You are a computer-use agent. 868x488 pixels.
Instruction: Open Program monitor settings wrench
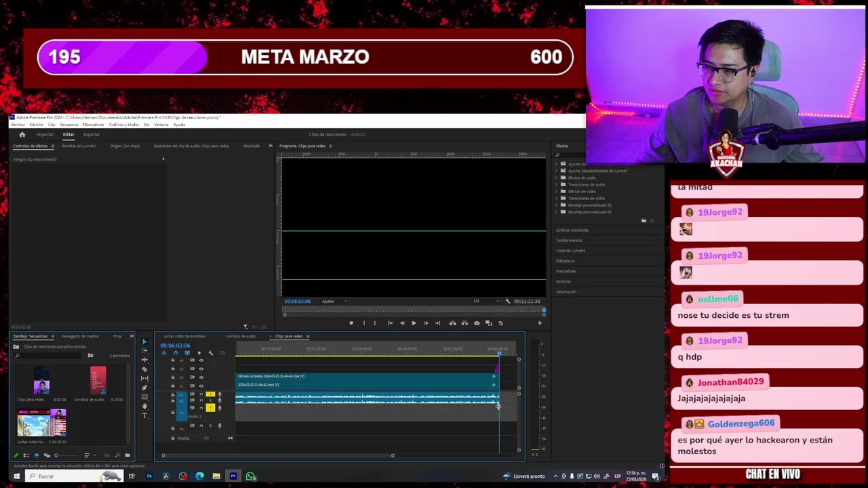[x=507, y=301]
